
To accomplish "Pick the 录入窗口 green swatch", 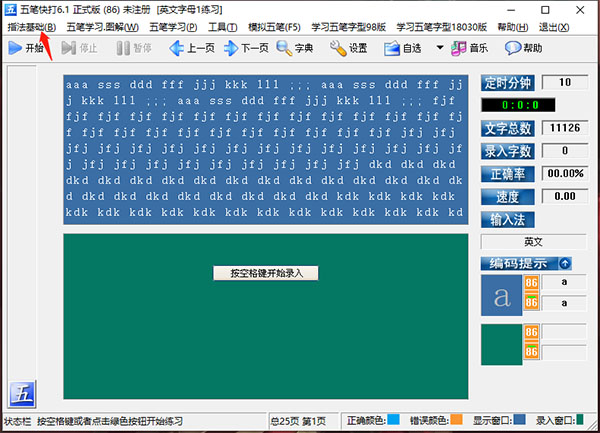I will (x=580, y=420).
